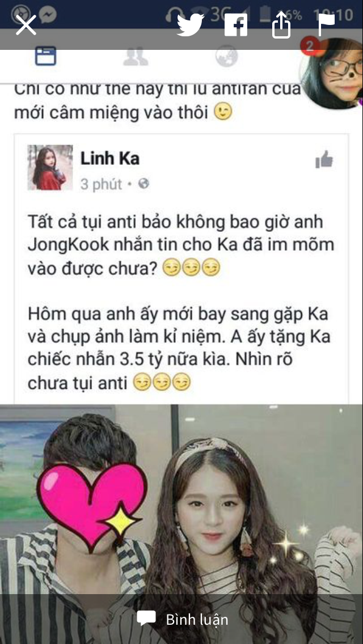Open the chat head avatar bubble
The image size is (363, 644).
pos(331,74)
